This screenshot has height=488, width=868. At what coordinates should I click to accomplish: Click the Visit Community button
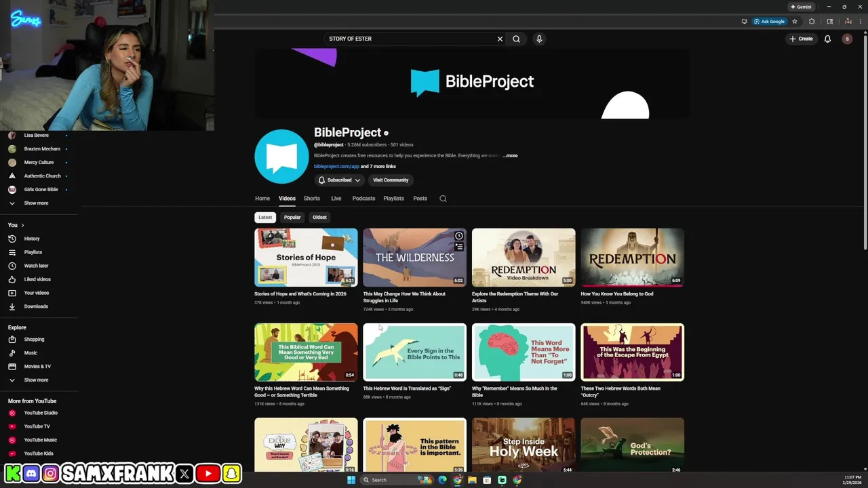pos(391,180)
